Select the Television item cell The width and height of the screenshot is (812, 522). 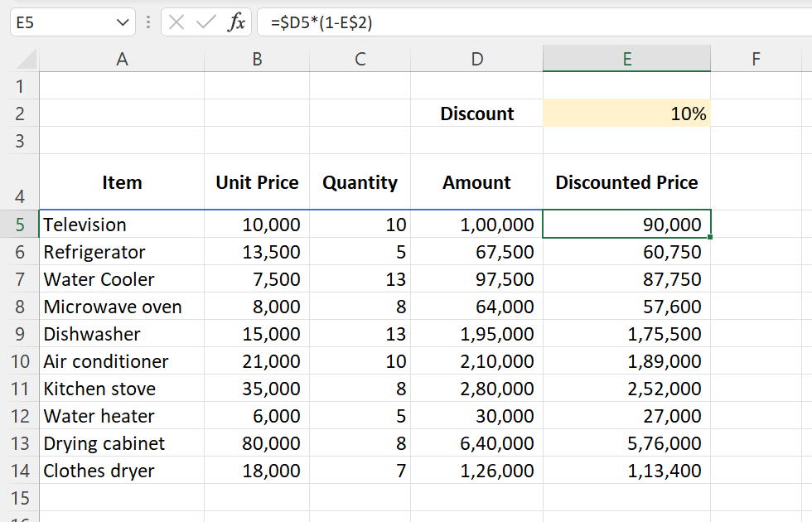pyautogui.click(x=122, y=225)
